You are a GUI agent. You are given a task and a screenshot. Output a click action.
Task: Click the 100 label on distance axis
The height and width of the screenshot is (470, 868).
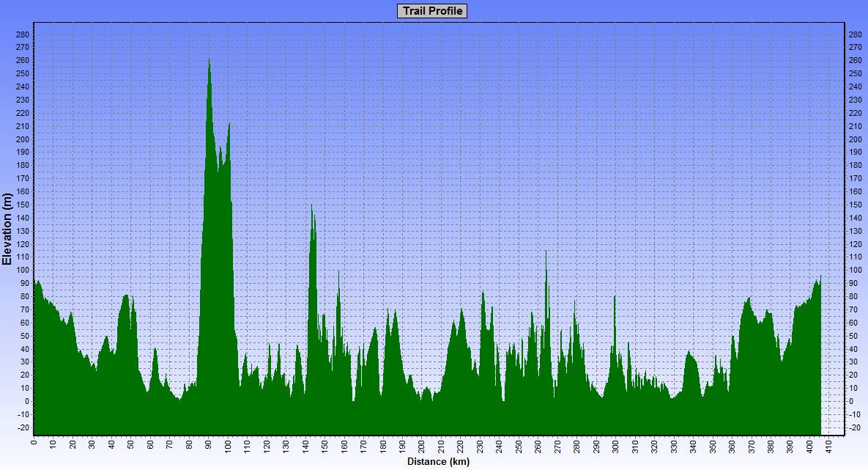pos(227,447)
